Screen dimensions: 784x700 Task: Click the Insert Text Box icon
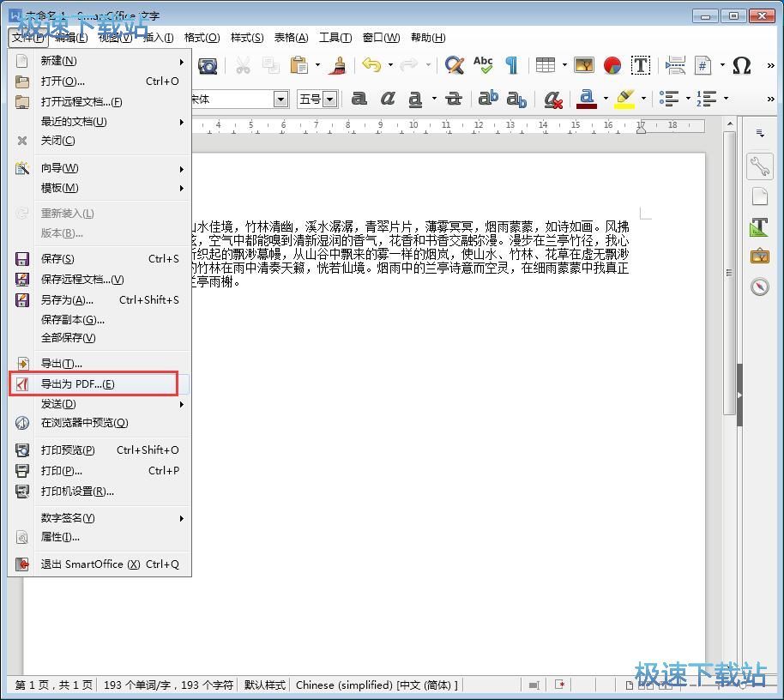point(640,65)
